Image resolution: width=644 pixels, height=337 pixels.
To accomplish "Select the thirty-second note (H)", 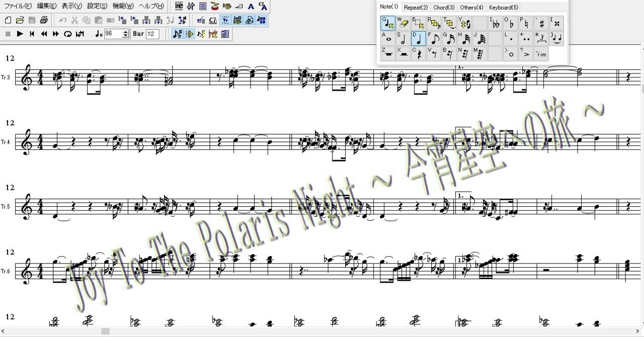I will 464,38.
